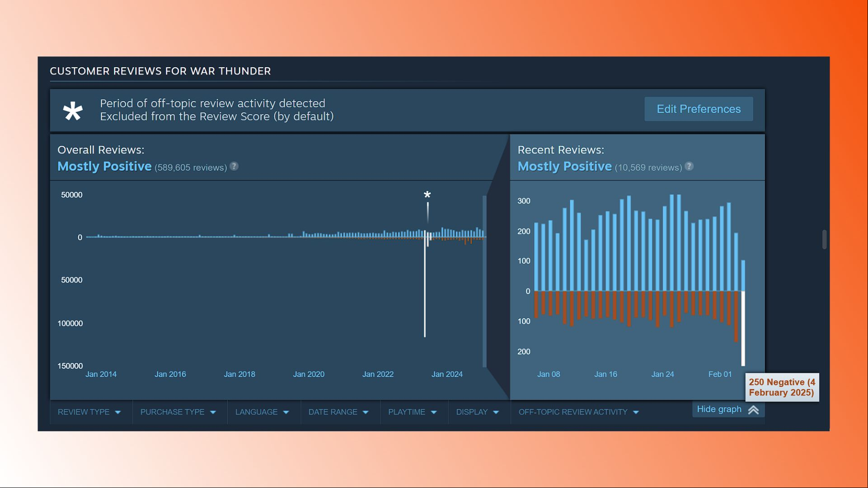The image size is (868, 488).
Task: Click the page scrollbar thumb on the right
Action: 825,239
